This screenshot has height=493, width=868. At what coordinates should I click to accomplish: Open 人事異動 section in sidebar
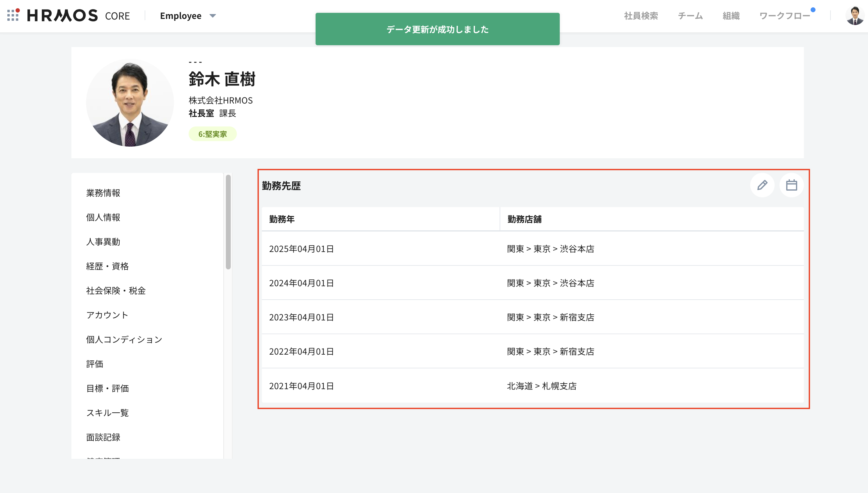103,242
